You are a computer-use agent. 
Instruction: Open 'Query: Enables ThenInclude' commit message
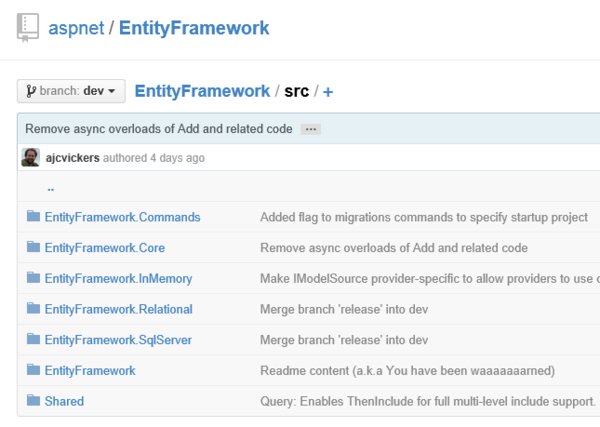tap(428, 401)
